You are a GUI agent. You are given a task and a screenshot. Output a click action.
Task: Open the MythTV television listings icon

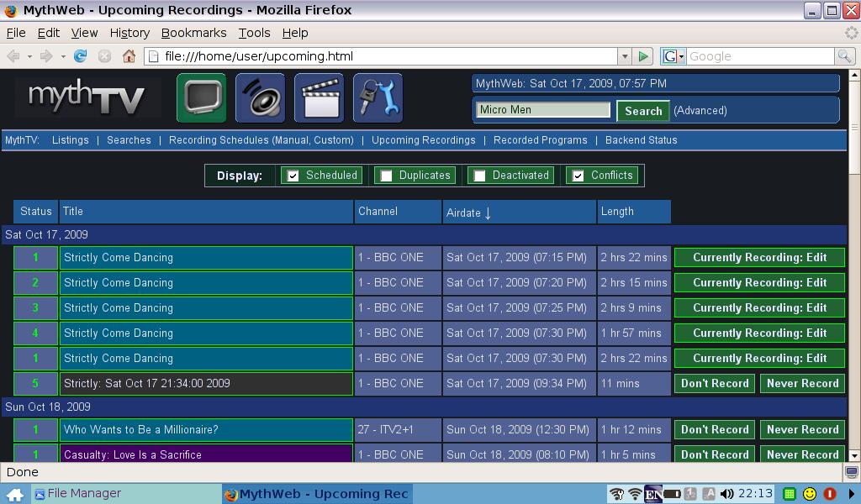[x=201, y=98]
